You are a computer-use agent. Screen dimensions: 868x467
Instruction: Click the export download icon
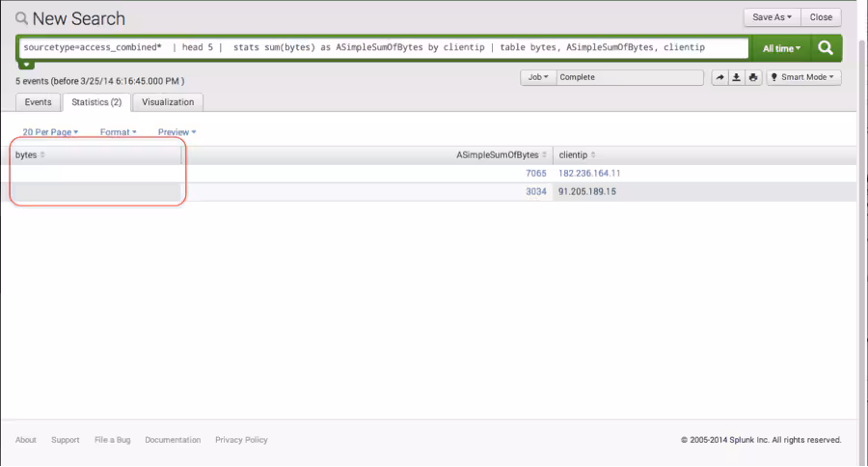point(737,77)
